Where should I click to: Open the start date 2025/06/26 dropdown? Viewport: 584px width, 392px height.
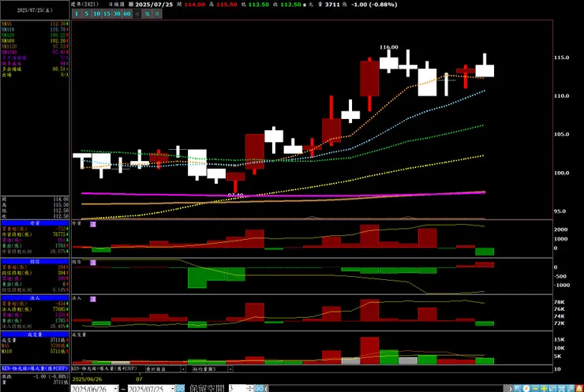coord(115,389)
